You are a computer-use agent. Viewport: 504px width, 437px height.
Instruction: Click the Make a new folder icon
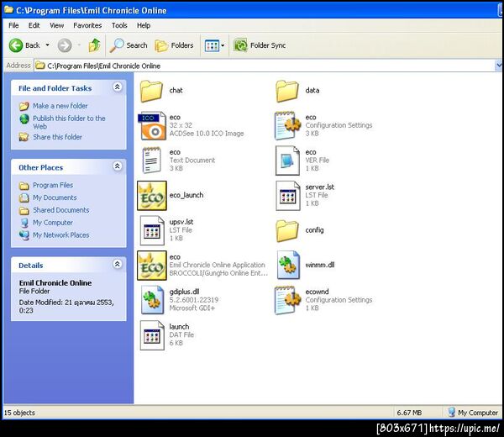point(24,106)
